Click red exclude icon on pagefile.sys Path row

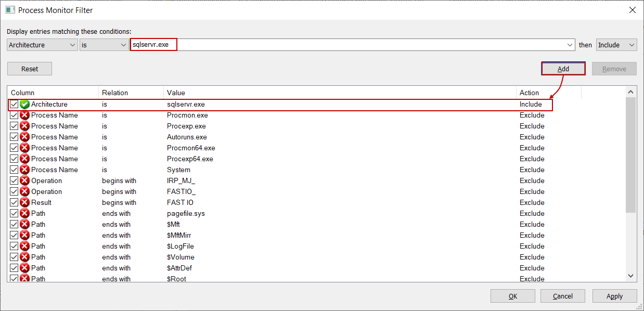pos(24,214)
